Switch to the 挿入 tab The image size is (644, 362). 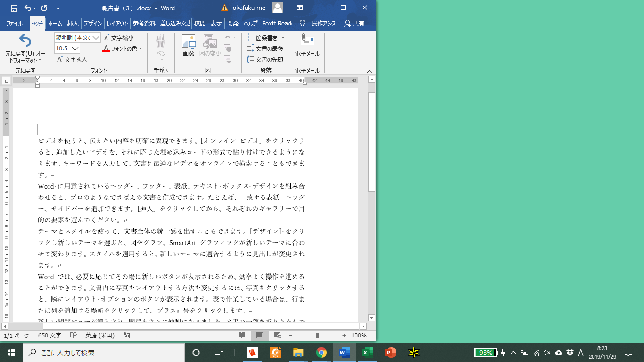[73, 23]
